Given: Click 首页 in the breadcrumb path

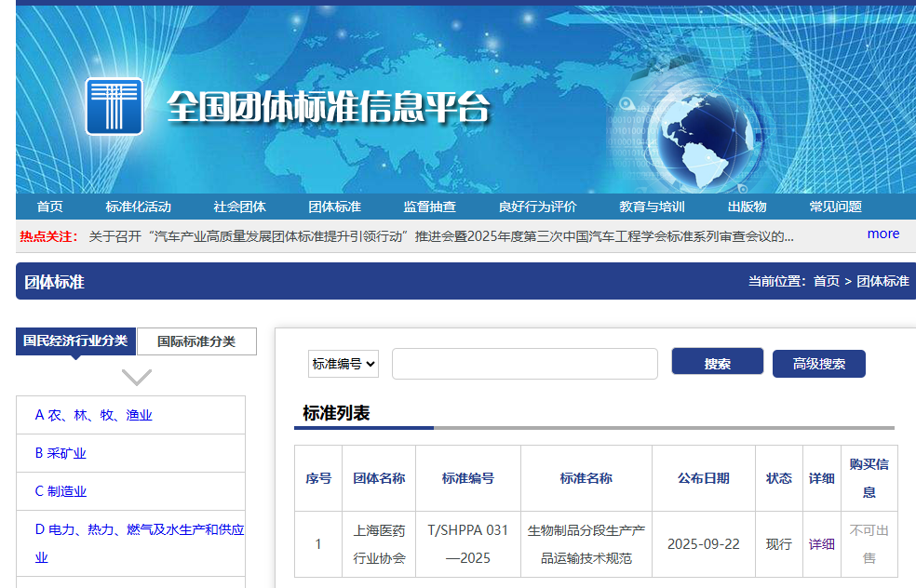Looking at the screenshot, I should (826, 281).
